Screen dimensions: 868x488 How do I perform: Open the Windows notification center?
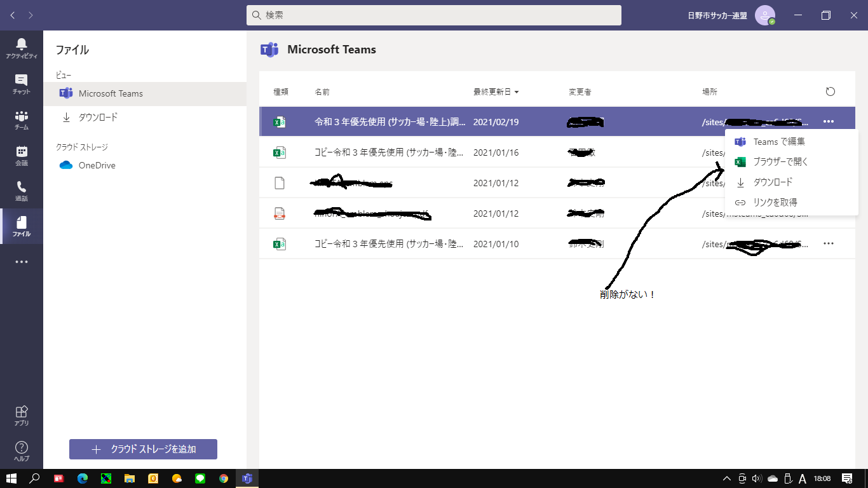846,478
